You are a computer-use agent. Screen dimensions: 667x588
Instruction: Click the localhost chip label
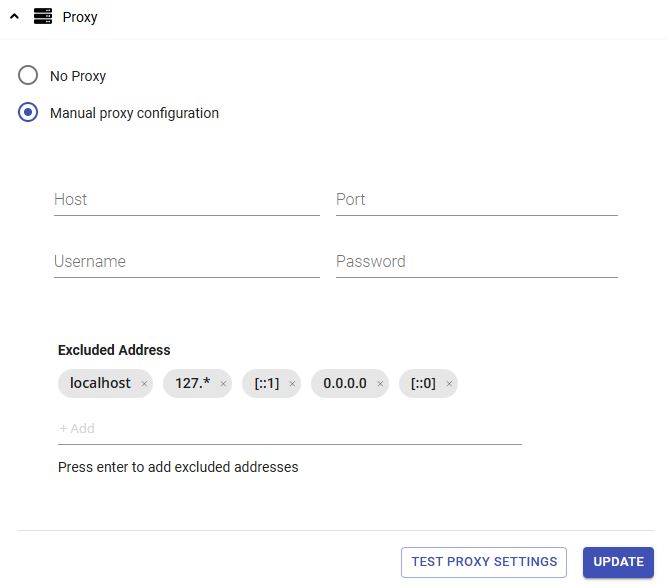(x=100, y=384)
